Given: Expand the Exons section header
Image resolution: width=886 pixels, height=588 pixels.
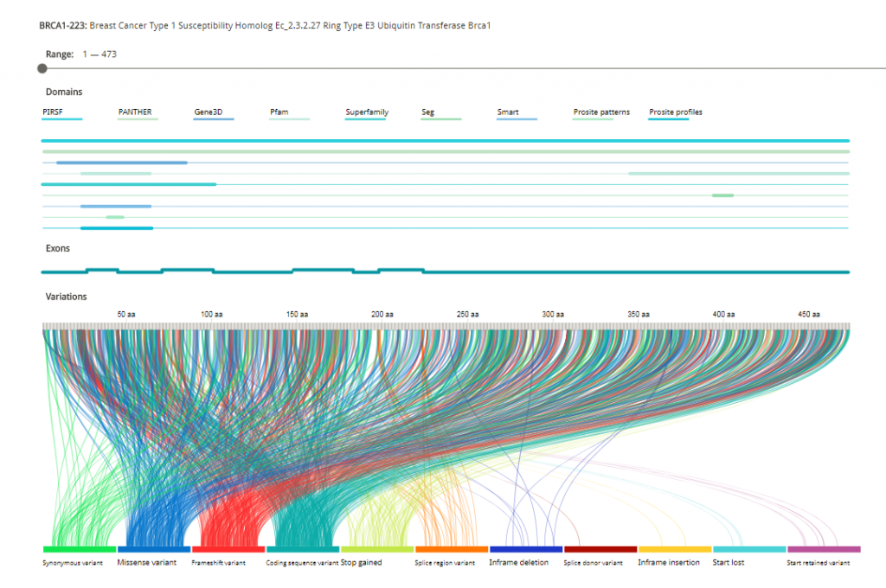Looking at the screenshot, I should click(x=57, y=248).
